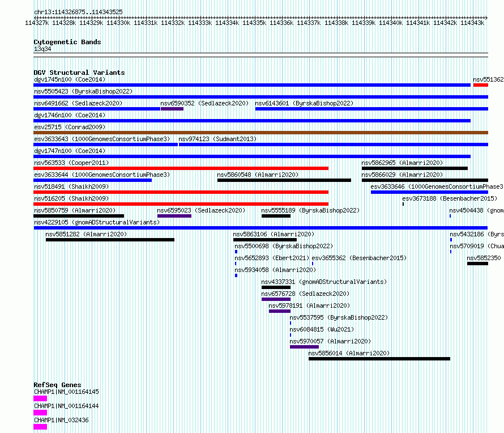Click the 114335k ruler tick label
The image size is (504, 433).
tap(254, 23)
